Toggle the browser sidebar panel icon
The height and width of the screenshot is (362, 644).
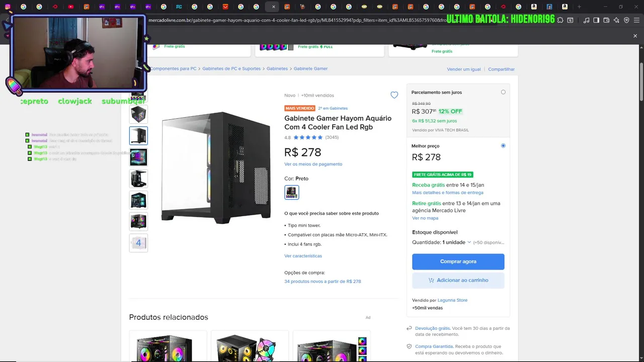pos(596,20)
